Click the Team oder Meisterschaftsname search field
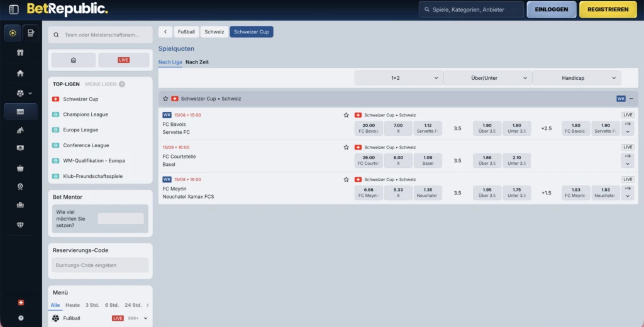The image size is (644, 327). pyautogui.click(x=100, y=35)
